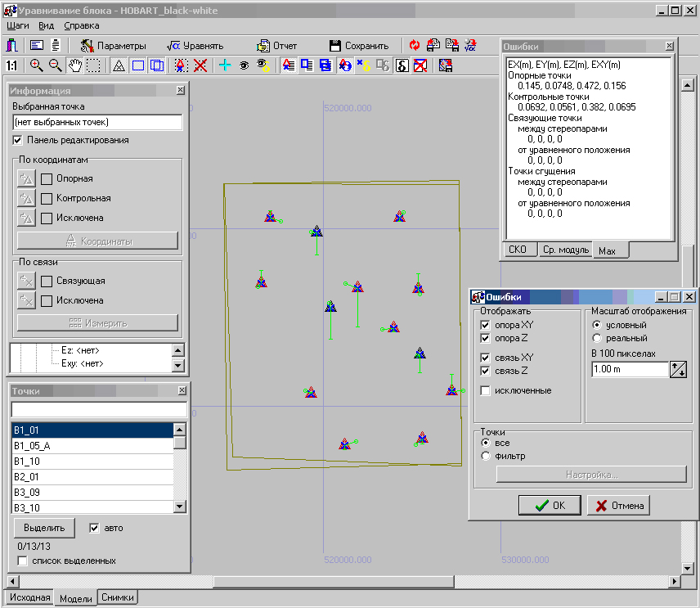Screen dimensions: 700x608
Task: Click the cyan crosshair add point icon
Action: point(226,66)
